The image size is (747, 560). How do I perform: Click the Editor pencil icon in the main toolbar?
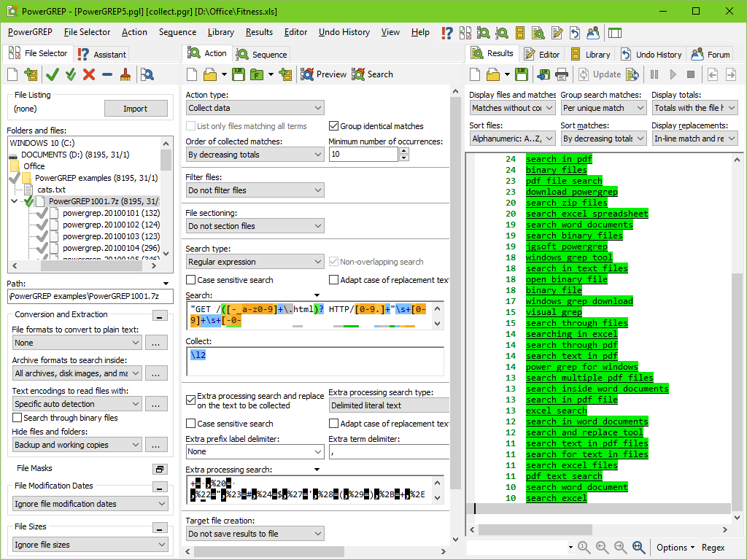point(557,33)
